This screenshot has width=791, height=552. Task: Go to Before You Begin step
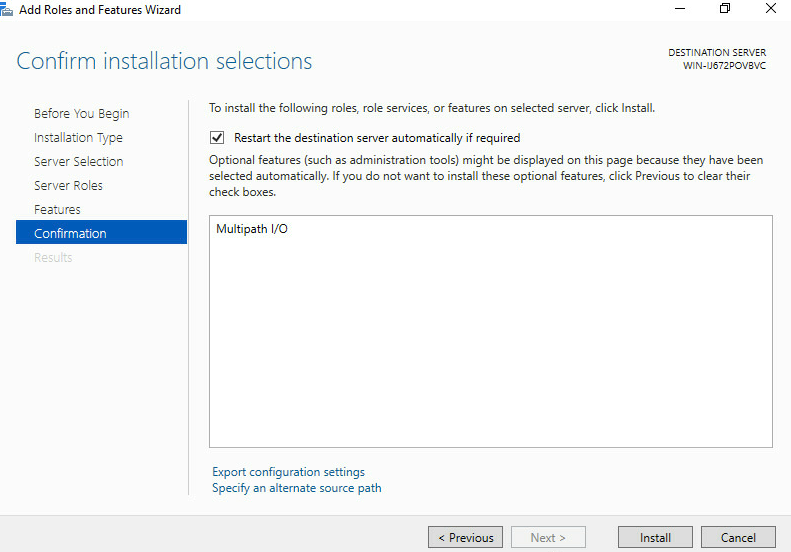pyautogui.click(x=82, y=114)
